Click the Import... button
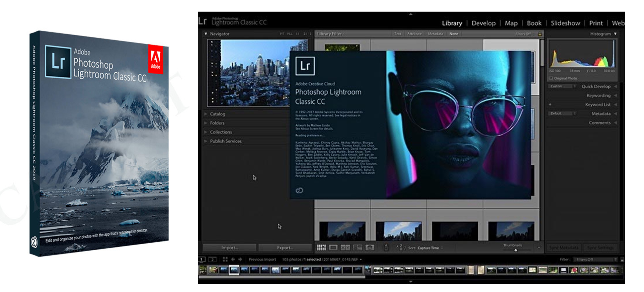644x292 pixels. coord(229,248)
